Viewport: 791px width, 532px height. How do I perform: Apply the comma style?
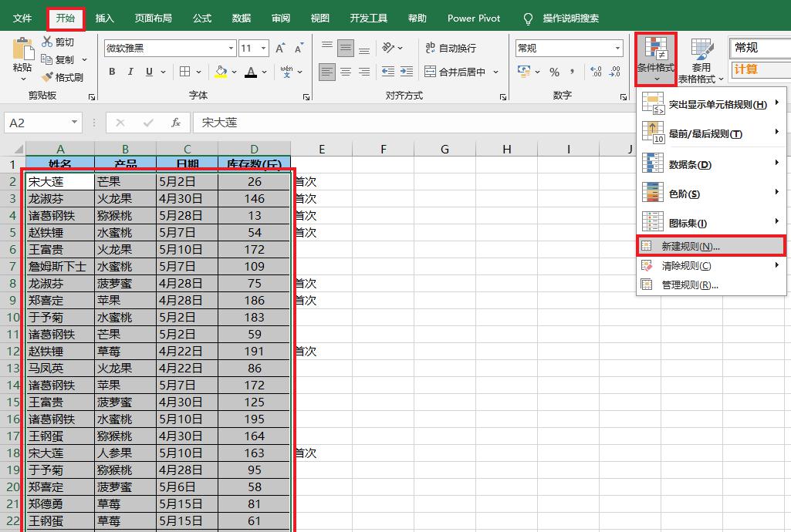tap(572, 72)
